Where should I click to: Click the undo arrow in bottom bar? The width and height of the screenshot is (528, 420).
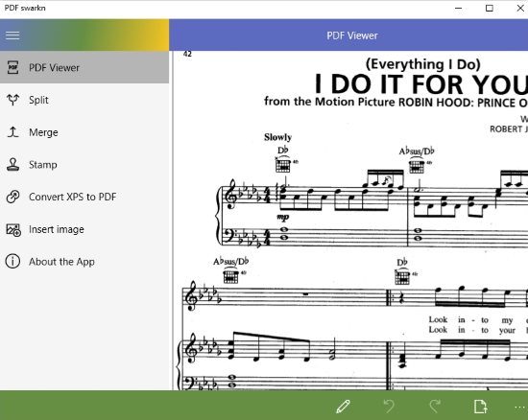[x=389, y=407]
